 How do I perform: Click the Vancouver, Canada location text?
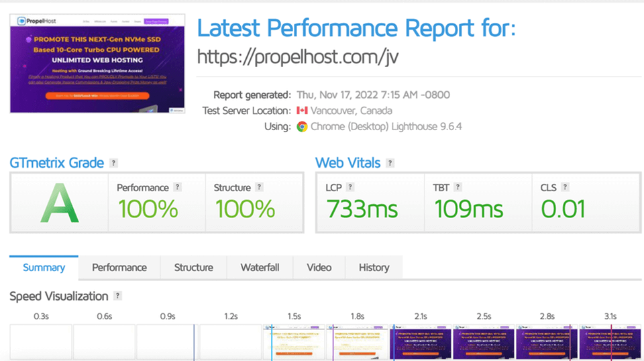(351, 111)
